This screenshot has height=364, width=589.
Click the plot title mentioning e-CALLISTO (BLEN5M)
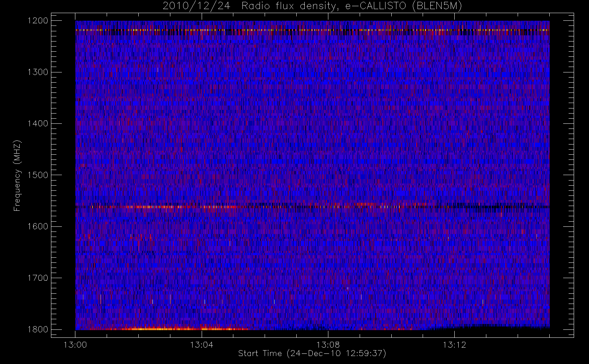[x=312, y=6]
